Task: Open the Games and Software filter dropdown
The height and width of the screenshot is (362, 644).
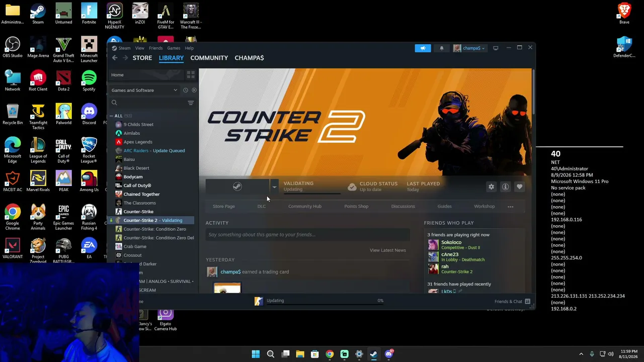Action: pyautogui.click(x=144, y=90)
